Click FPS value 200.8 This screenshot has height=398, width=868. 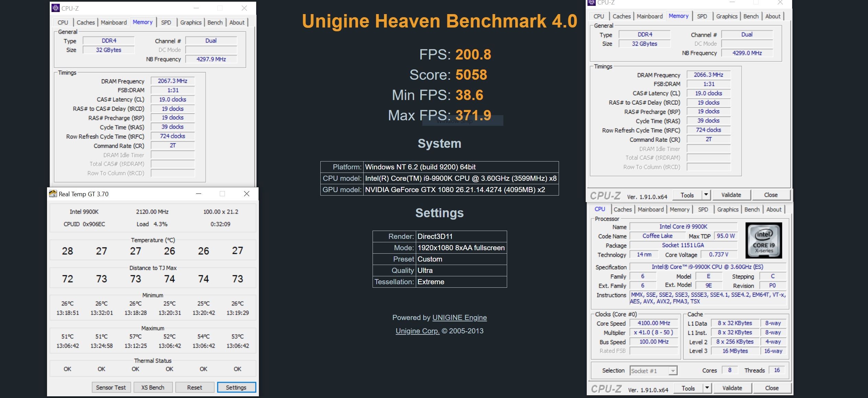coord(473,54)
